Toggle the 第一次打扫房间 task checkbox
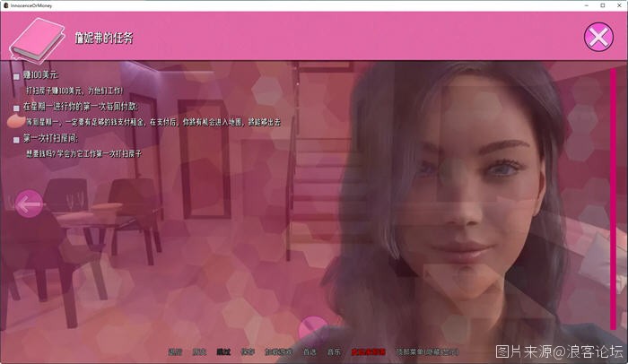Image resolution: width=628 pixels, height=364 pixels. coord(16,140)
